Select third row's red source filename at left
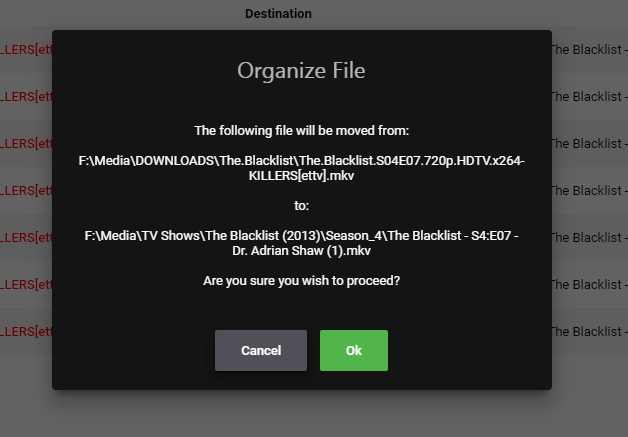628x437 pixels. [25, 144]
